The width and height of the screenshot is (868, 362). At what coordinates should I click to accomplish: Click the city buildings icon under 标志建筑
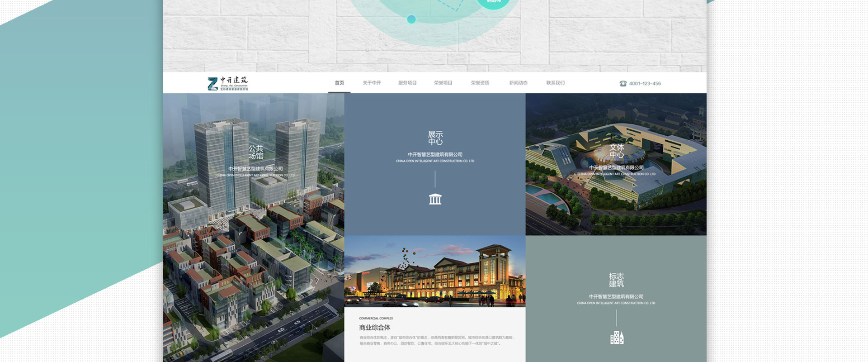point(616,338)
